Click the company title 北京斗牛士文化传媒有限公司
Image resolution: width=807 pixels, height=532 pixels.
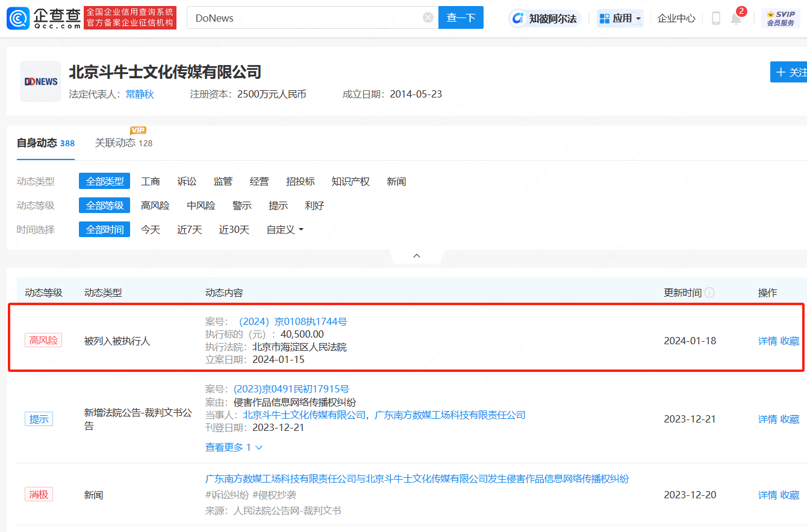[165, 72]
